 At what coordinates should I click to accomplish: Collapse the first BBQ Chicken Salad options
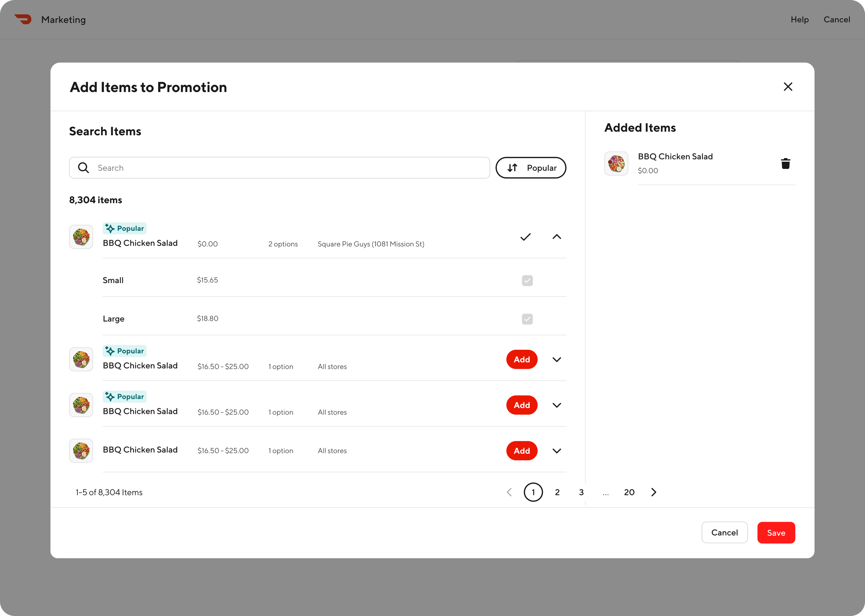(x=556, y=237)
